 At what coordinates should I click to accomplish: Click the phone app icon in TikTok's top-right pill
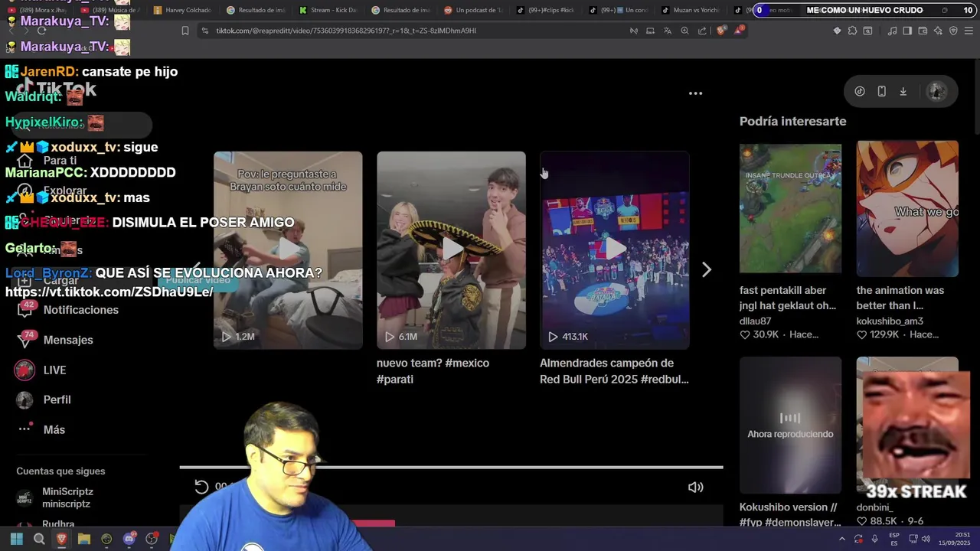pos(881,91)
